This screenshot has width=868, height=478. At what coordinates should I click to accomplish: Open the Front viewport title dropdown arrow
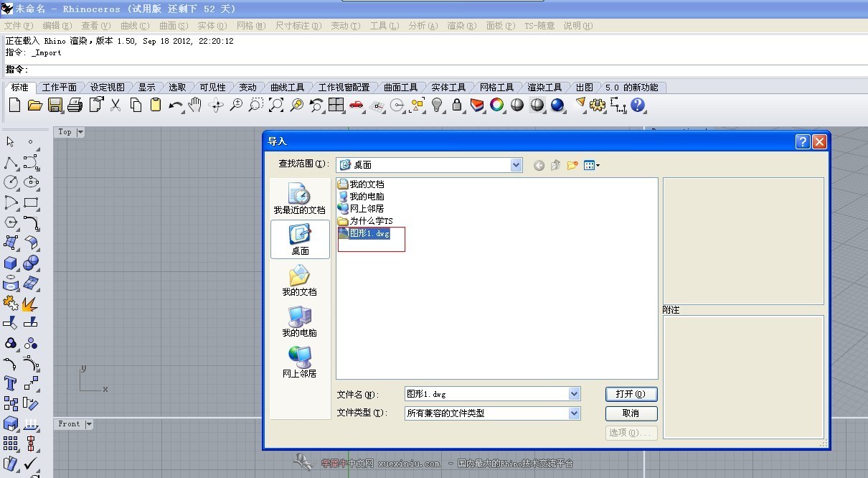(89, 424)
